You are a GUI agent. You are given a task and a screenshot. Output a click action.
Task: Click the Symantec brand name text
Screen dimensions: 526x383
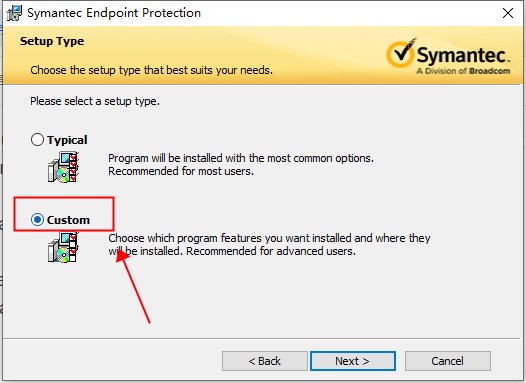pyautogui.click(x=463, y=55)
